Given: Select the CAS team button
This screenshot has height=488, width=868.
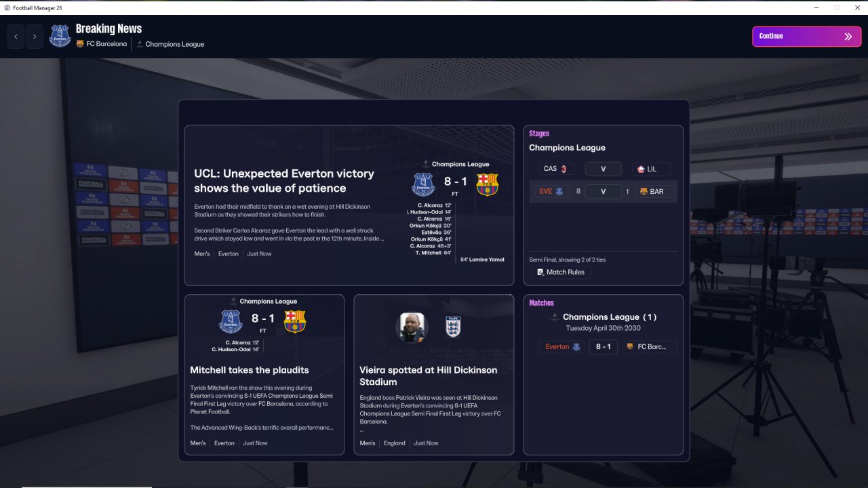Looking at the screenshot, I should click(557, 169).
